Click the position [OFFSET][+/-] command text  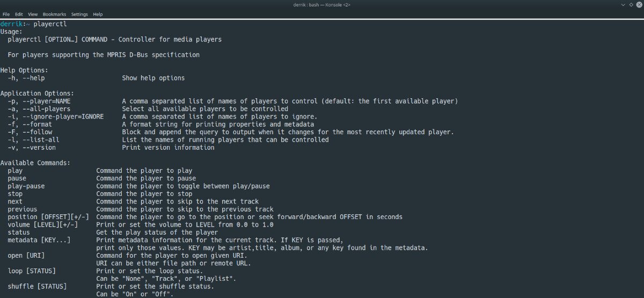tap(48, 217)
